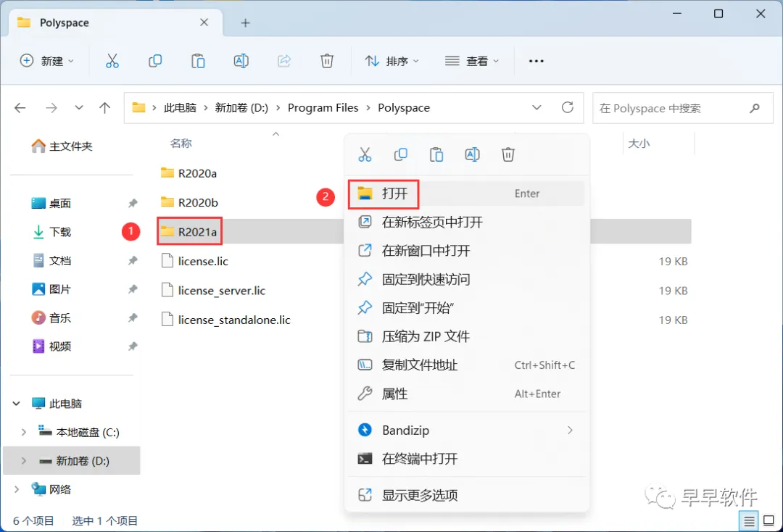Open the 排序 sort dropdown

(x=392, y=61)
